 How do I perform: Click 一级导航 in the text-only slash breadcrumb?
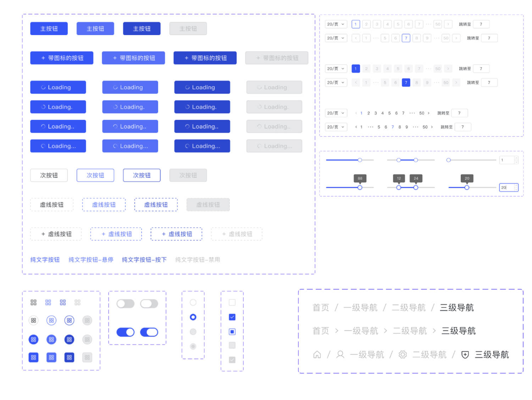click(x=360, y=307)
